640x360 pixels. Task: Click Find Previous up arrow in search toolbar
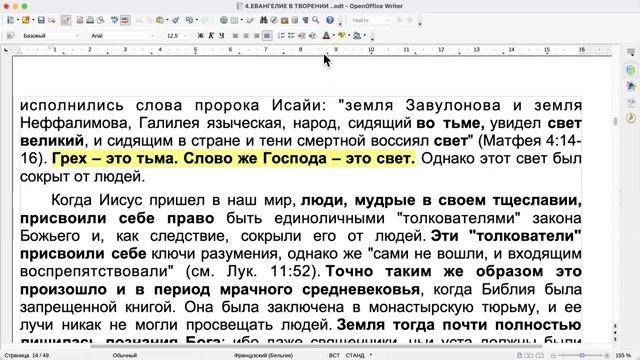409,20
